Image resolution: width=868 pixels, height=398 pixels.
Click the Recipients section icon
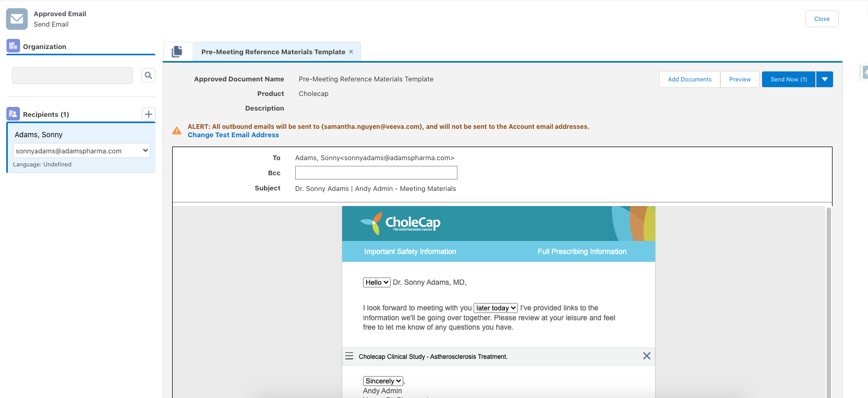click(x=13, y=114)
